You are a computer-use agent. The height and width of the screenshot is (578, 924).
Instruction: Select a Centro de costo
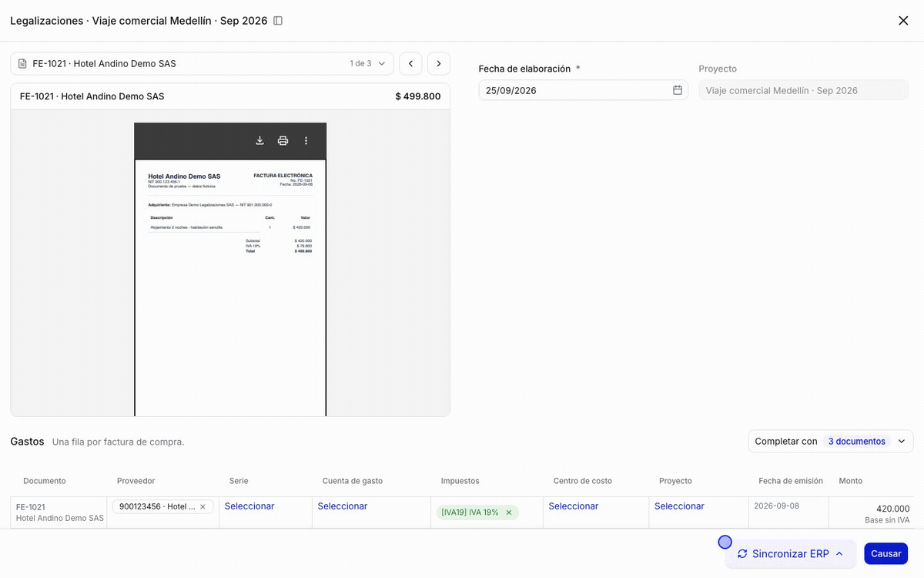(574, 506)
